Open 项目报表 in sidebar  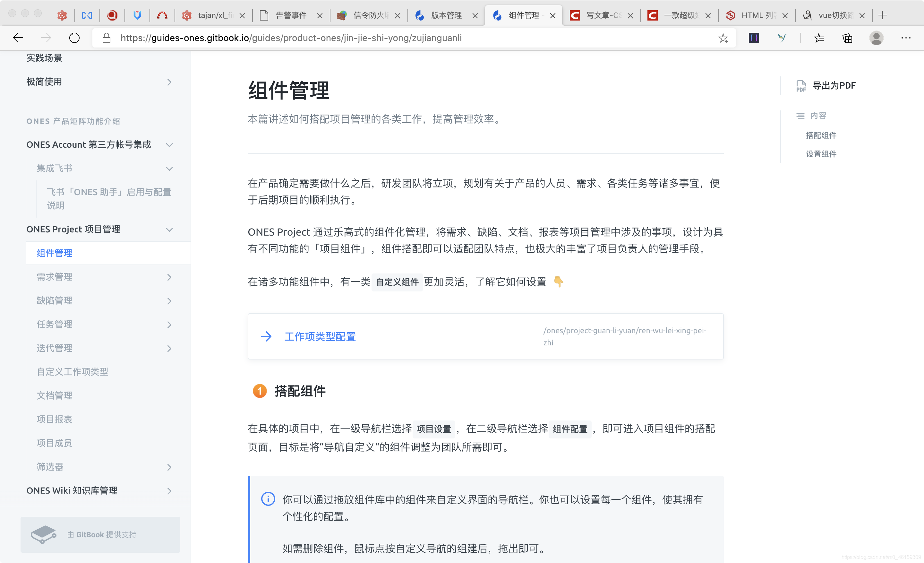(x=54, y=419)
